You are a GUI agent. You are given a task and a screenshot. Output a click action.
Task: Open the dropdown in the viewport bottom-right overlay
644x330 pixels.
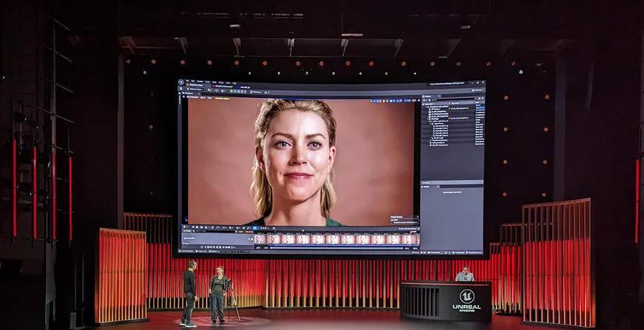[404, 223]
